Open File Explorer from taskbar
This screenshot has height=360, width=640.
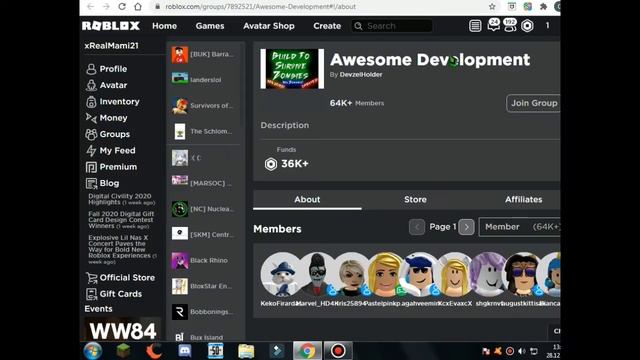pos(246,351)
